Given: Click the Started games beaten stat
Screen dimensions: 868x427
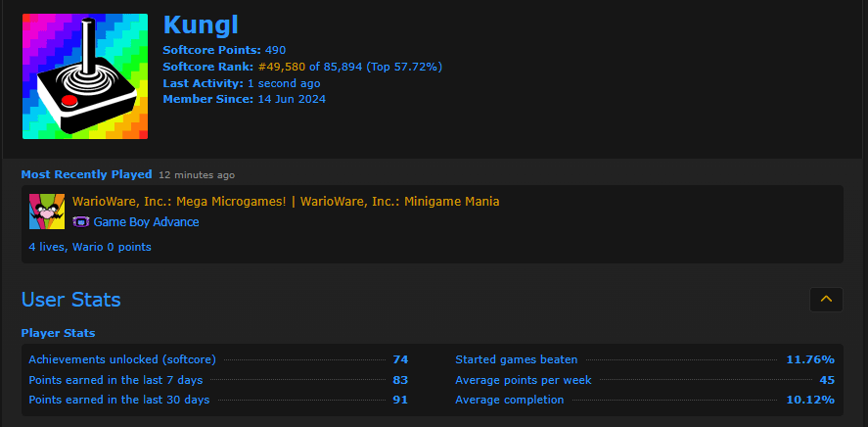Looking at the screenshot, I should click(x=517, y=359).
